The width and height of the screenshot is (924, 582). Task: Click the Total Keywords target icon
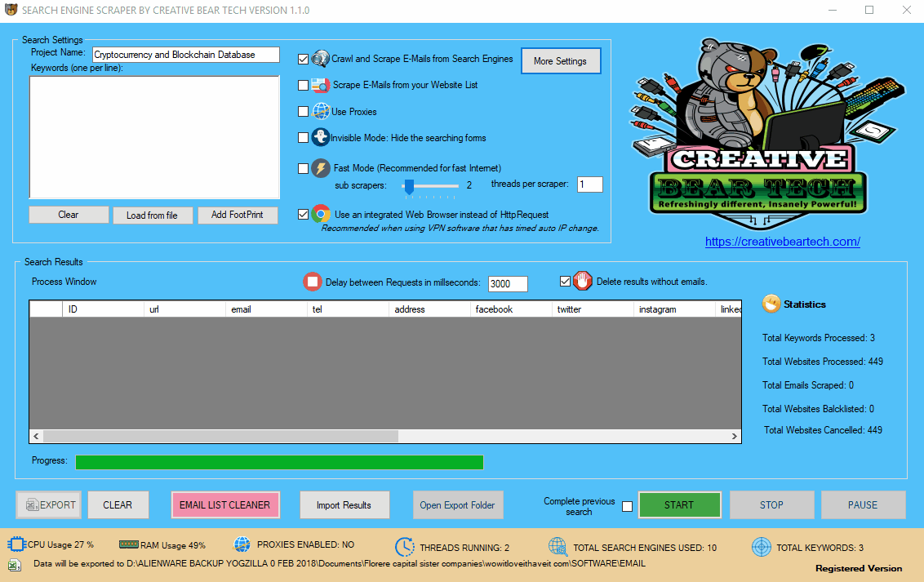[x=762, y=547]
